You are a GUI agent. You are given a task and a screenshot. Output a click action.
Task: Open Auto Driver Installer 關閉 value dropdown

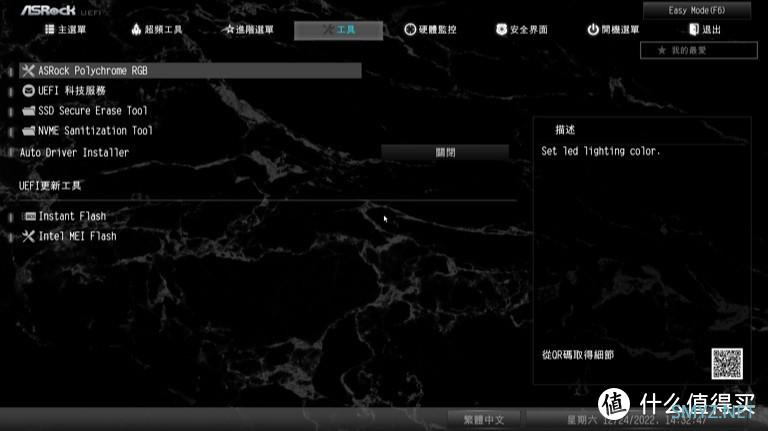click(445, 153)
